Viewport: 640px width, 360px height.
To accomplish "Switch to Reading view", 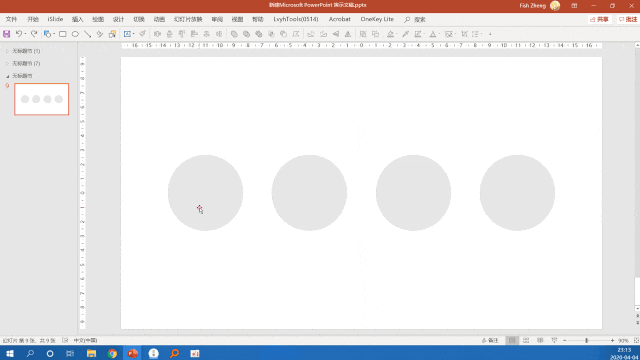I will tap(540, 340).
